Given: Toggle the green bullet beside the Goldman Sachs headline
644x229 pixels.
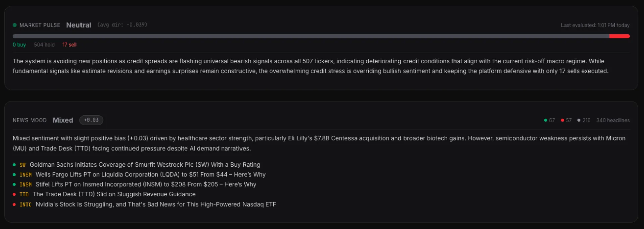Looking at the screenshot, I should click(14, 165).
